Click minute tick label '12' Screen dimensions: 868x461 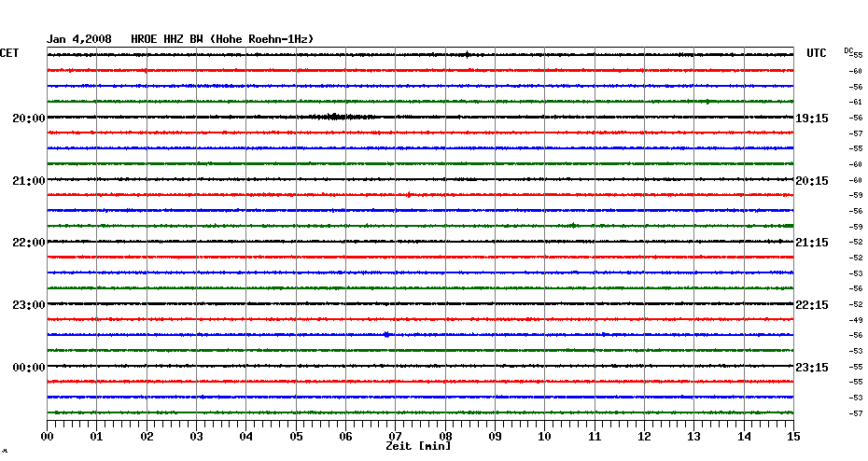click(644, 437)
